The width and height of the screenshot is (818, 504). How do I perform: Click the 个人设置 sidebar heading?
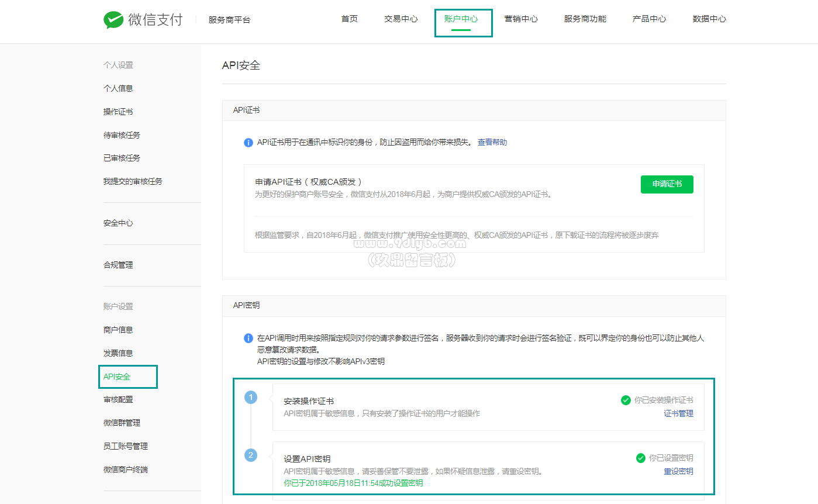pyautogui.click(x=118, y=65)
